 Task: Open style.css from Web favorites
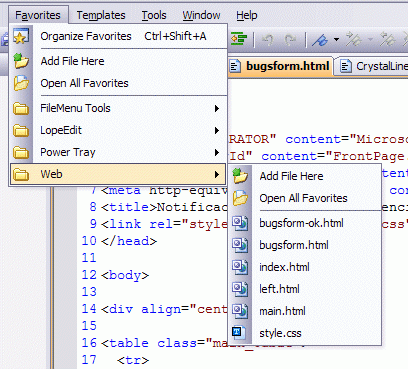point(305,333)
